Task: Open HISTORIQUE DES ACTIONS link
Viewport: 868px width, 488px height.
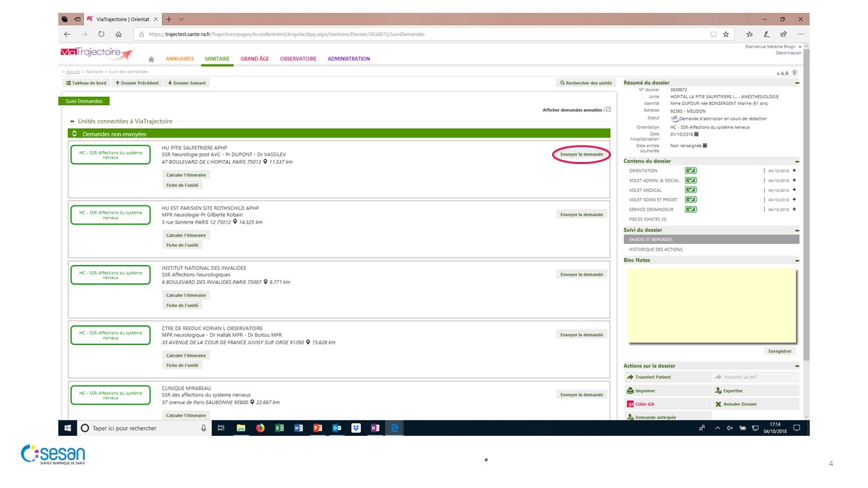Action: pos(655,249)
